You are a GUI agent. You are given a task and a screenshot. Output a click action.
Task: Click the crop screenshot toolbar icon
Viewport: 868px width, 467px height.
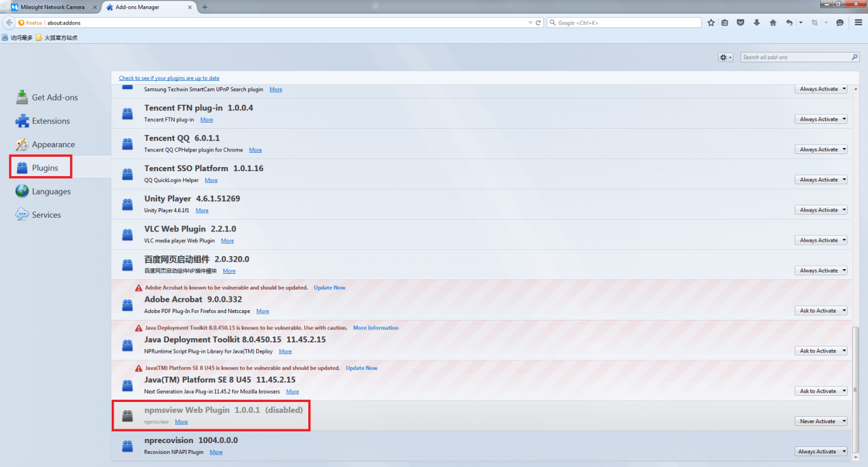coord(815,23)
